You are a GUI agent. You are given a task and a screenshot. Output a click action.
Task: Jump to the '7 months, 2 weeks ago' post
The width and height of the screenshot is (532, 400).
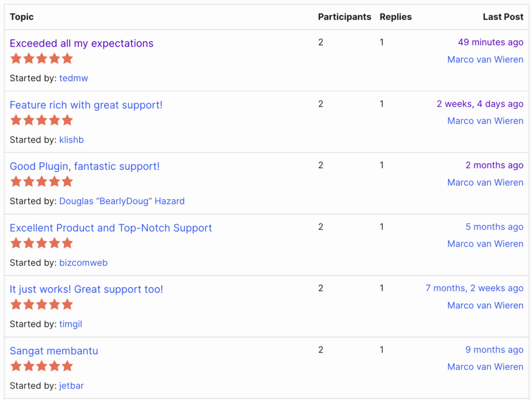(x=474, y=288)
